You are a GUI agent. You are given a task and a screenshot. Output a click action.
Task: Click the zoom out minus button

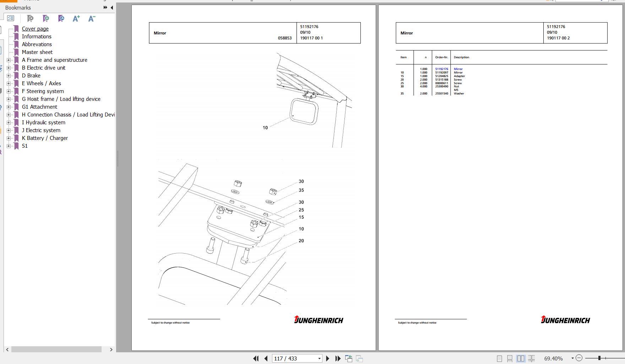coord(579,358)
